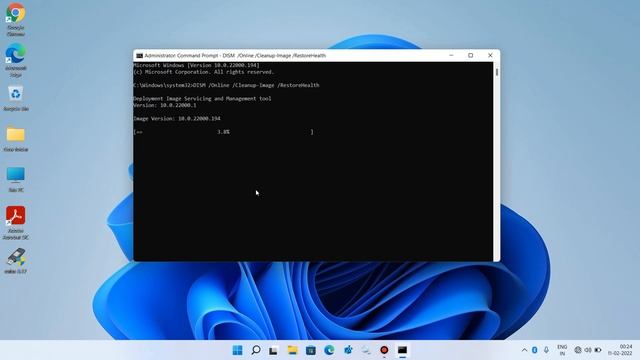Click the Bluetooth tray icon

[535, 350]
